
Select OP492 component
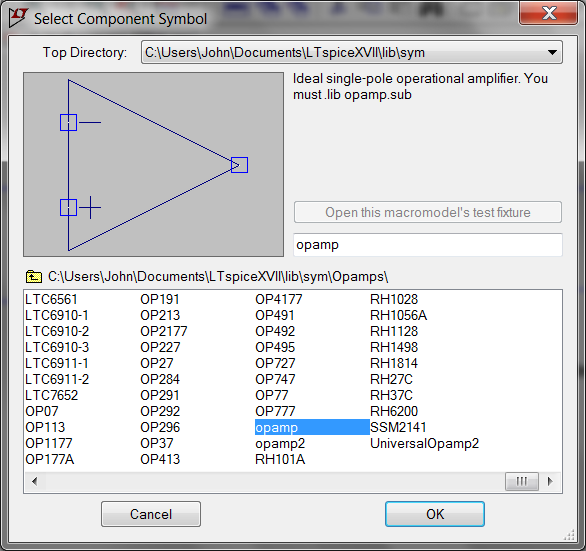275,332
